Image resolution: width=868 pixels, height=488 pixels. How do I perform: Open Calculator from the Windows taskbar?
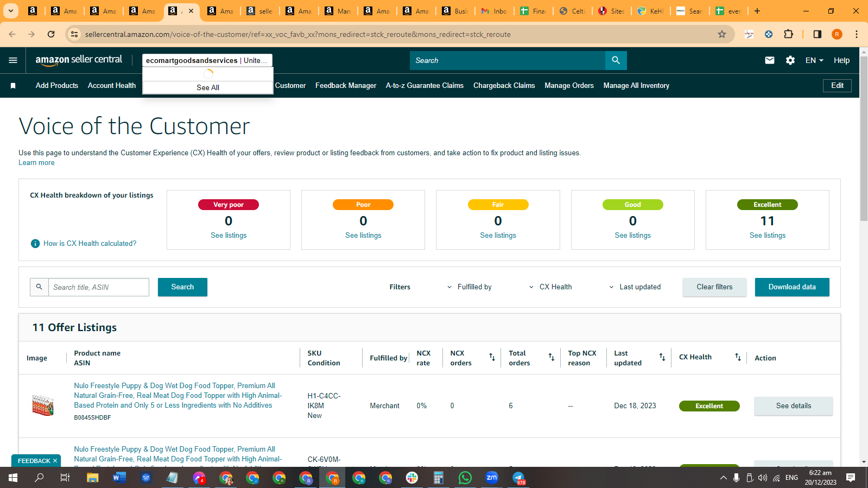coord(439,478)
